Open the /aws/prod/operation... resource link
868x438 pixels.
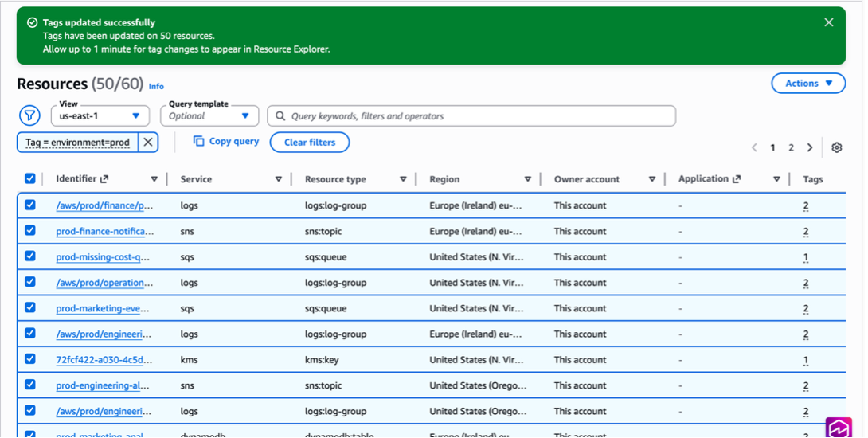[104, 283]
